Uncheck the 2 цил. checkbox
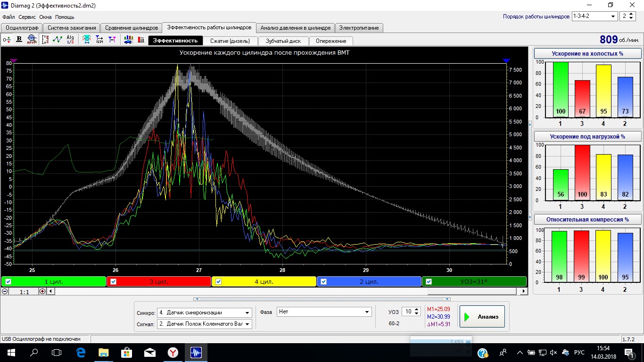 tap(323, 282)
